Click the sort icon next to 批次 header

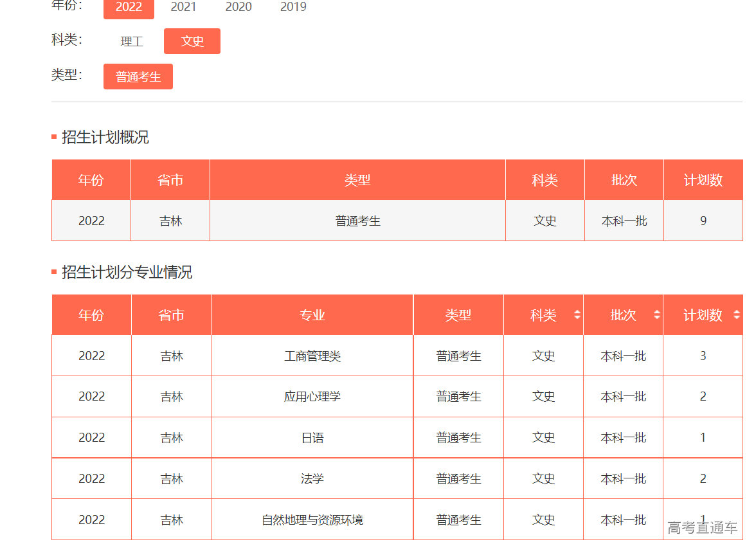656,314
